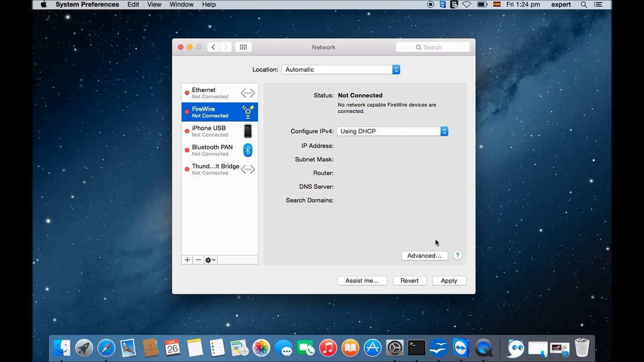Open the gear action menu under services
This screenshot has width=644, height=362.
[210, 260]
